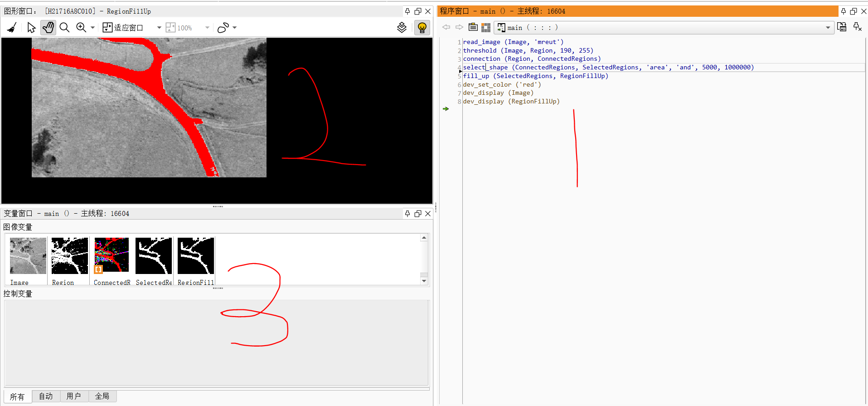This screenshot has height=406, width=868.
Task: Click the connection code line
Action: pyautogui.click(x=532, y=59)
